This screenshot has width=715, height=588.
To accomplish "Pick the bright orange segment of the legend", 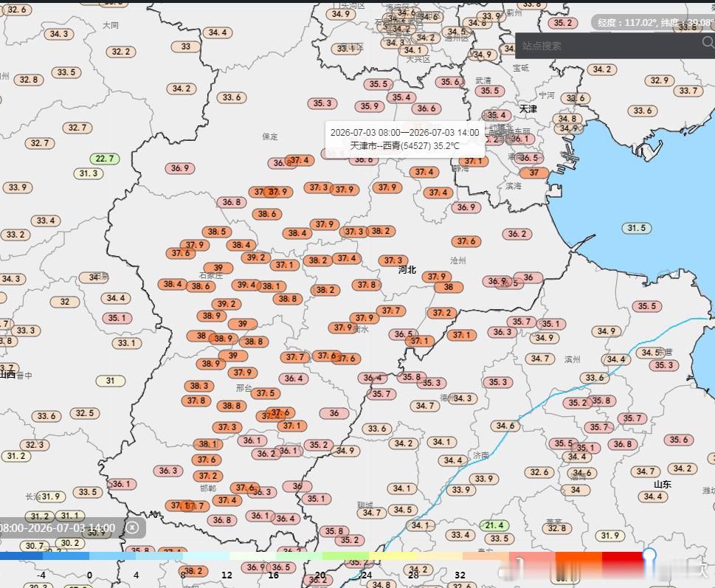I will (x=578, y=556).
